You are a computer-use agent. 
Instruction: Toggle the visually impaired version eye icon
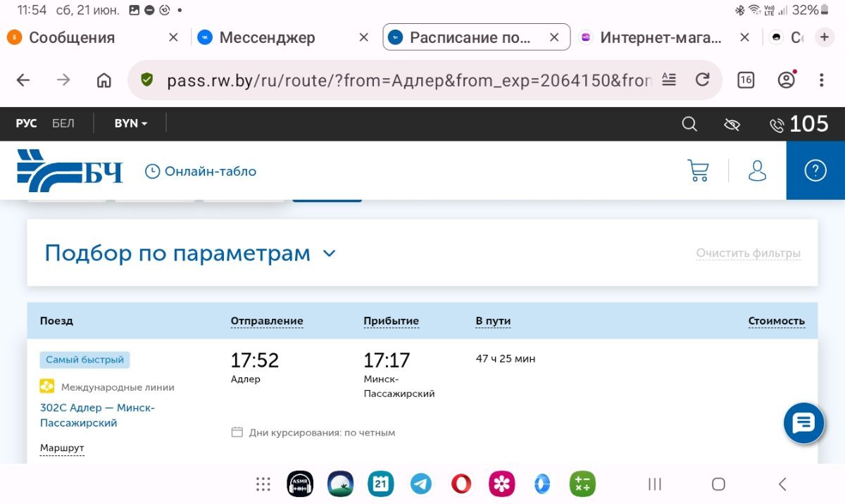click(732, 125)
